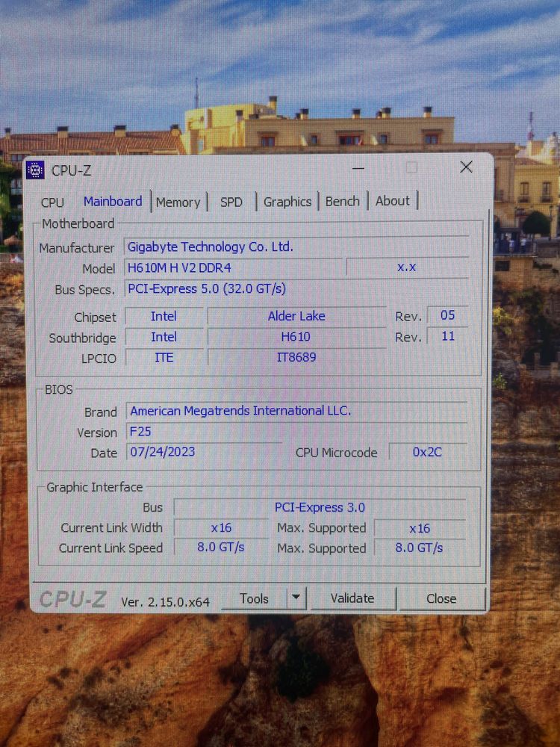
Task: Click the Close button at bottom
Action: [441, 598]
